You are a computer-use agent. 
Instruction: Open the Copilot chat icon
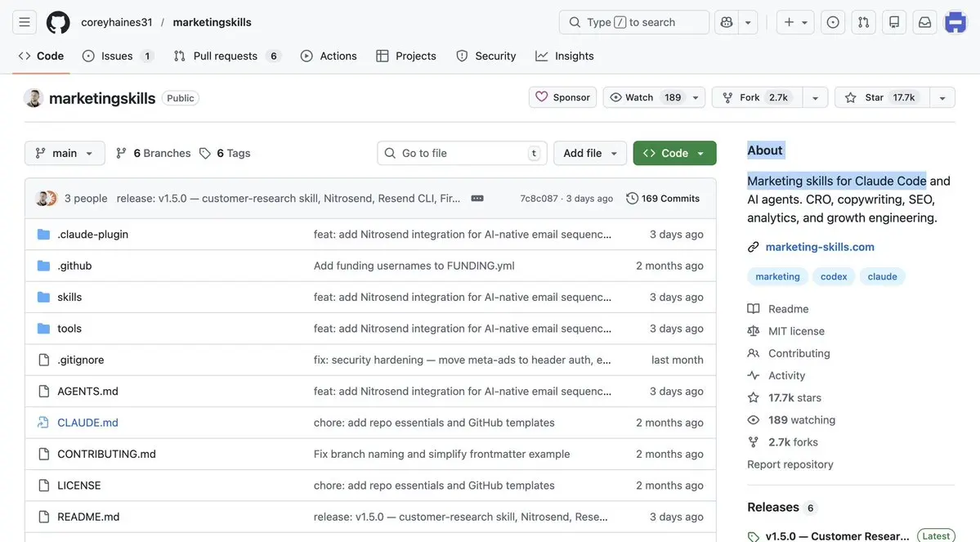point(727,22)
